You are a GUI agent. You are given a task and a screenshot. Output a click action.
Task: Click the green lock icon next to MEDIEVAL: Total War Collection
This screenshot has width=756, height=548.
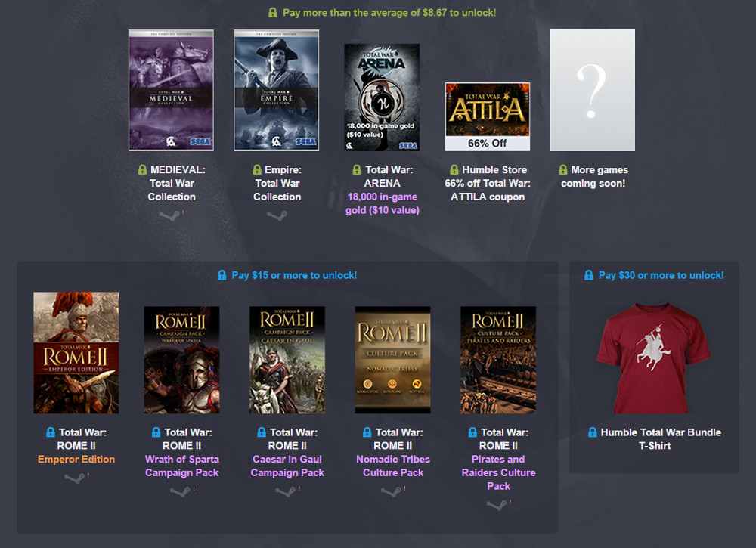142,169
